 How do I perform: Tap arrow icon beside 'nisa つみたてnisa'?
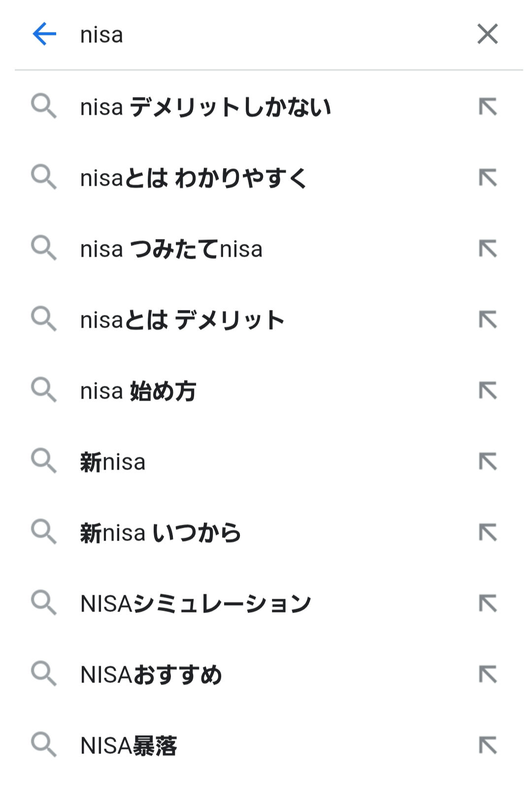pyautogui.click(x=488, y=249)
